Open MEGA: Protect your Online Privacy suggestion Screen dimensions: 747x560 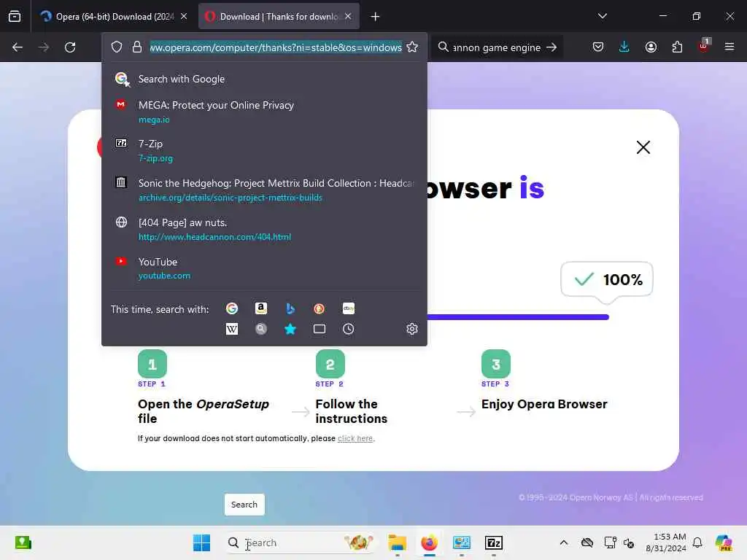[x=264, y=112]
